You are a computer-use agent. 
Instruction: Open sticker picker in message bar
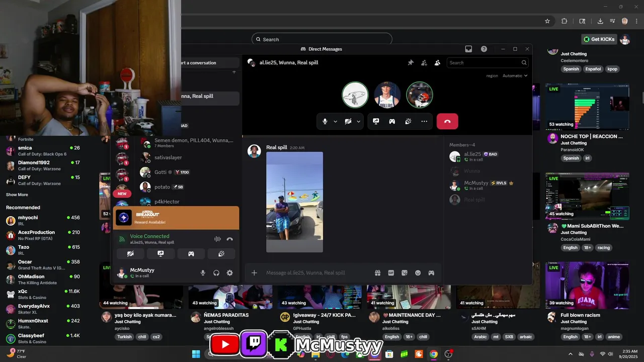click(404, 273)
